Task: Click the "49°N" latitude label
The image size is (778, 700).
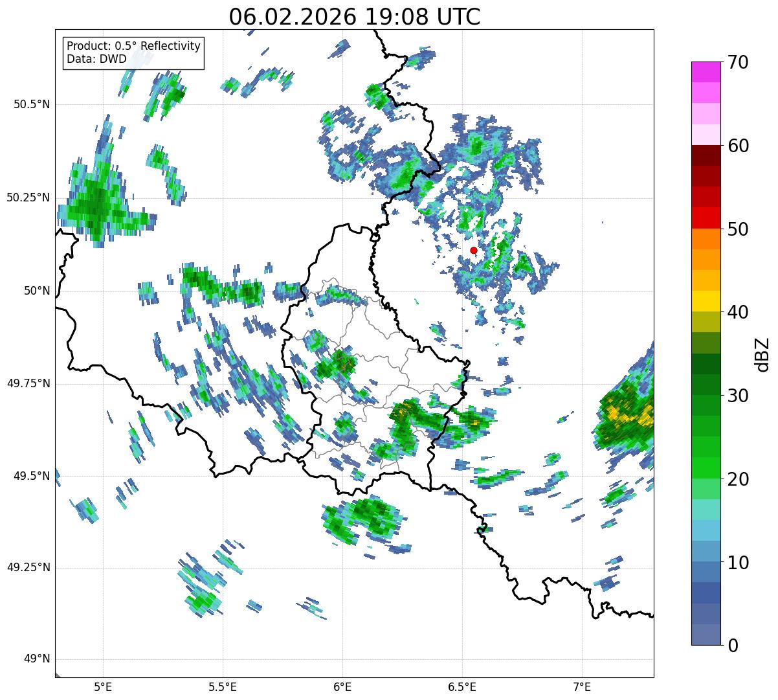Action: pos(38,659)
